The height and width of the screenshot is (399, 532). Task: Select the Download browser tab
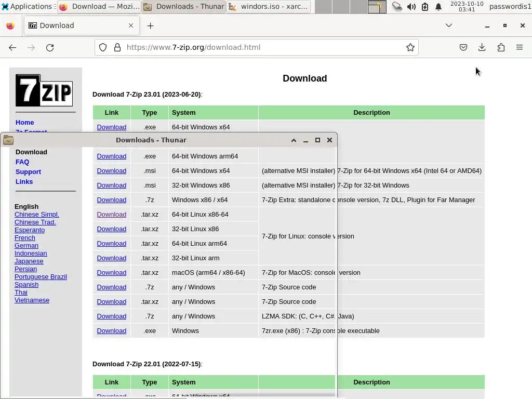pyautogui.click(x=82, y=25)
